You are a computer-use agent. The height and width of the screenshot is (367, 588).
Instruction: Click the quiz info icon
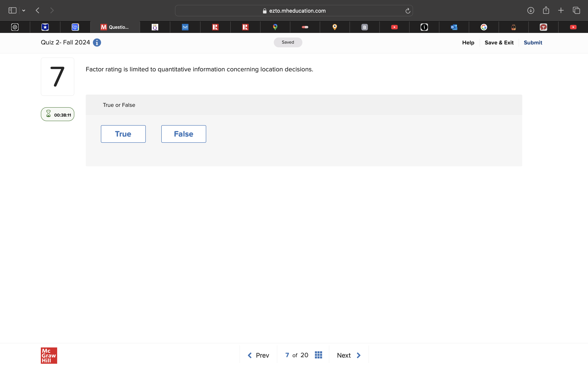(x=97, y=42)
